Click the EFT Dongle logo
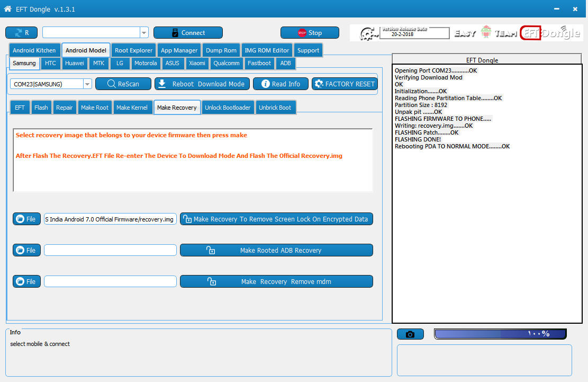588x382 pixels. click(x=550, y=33)
